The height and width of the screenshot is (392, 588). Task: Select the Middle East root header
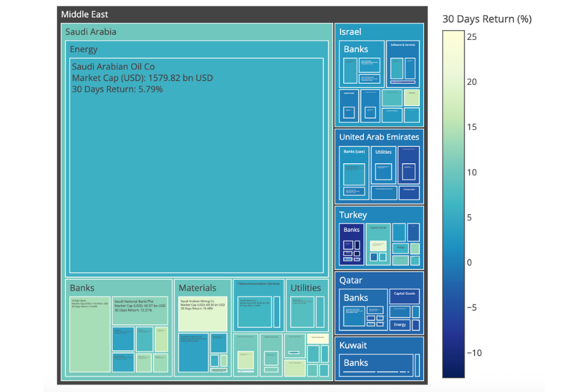pos(85,14)
